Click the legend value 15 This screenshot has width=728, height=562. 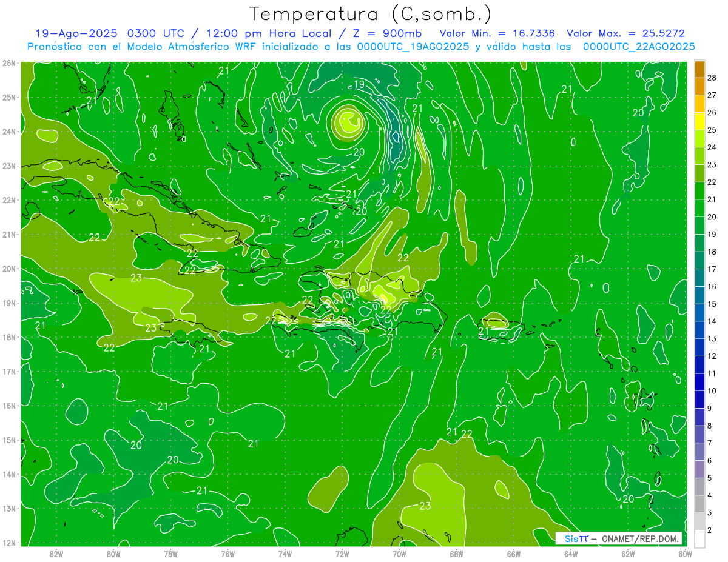click(712, 304)
